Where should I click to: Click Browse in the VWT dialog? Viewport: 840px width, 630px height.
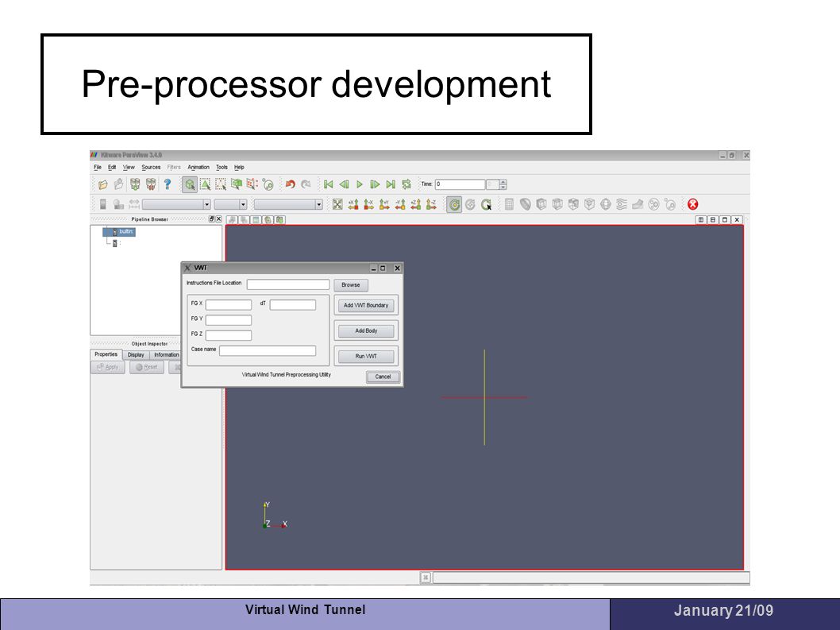[351, 284]
